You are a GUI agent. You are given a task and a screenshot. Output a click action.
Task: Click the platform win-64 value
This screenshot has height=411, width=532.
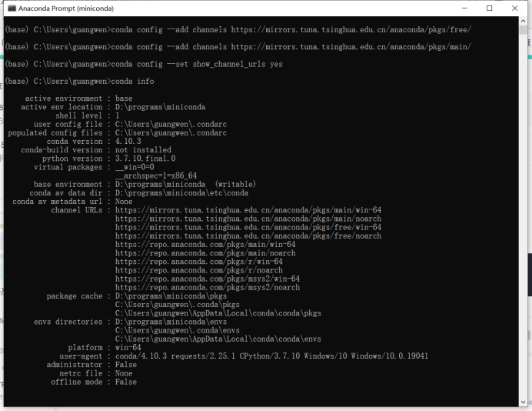point(128,347)
